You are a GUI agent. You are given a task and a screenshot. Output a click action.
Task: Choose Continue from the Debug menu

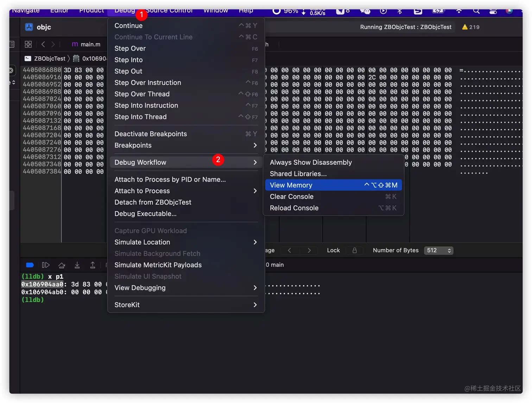186,26
